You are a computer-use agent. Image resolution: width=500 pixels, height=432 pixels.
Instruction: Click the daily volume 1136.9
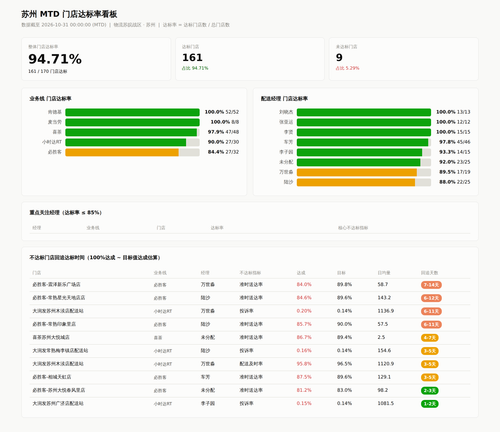click(386, 311)
